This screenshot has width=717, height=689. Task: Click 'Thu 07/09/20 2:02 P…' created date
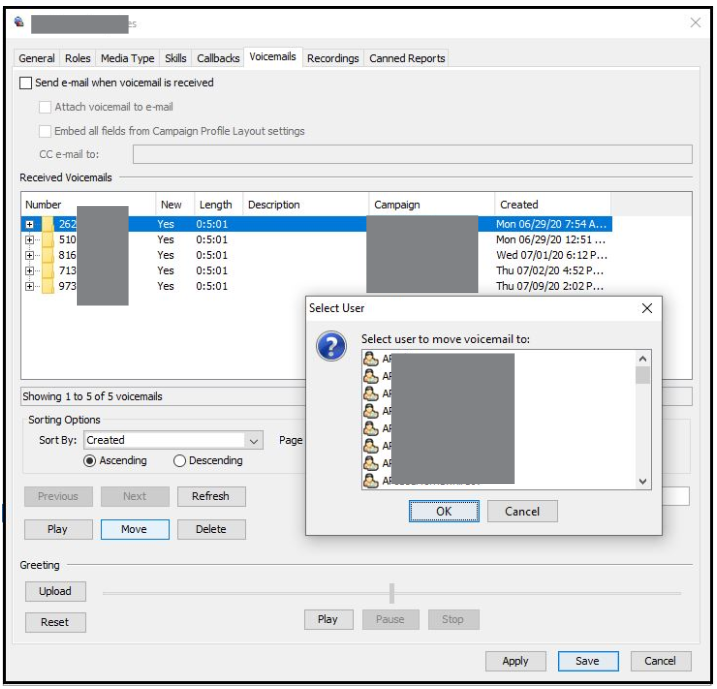[x=550, y=286]
